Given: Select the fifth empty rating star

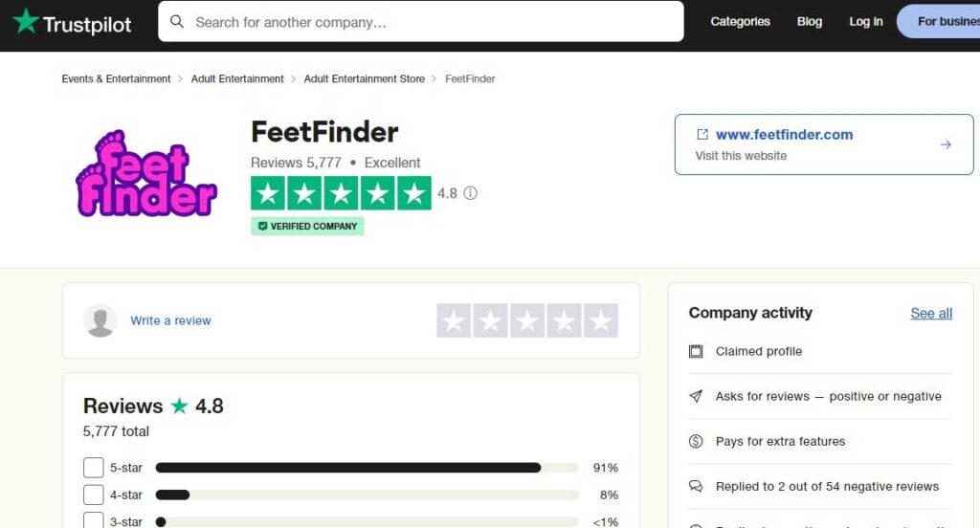Looking at the screenshot, I should click(601, 320).
